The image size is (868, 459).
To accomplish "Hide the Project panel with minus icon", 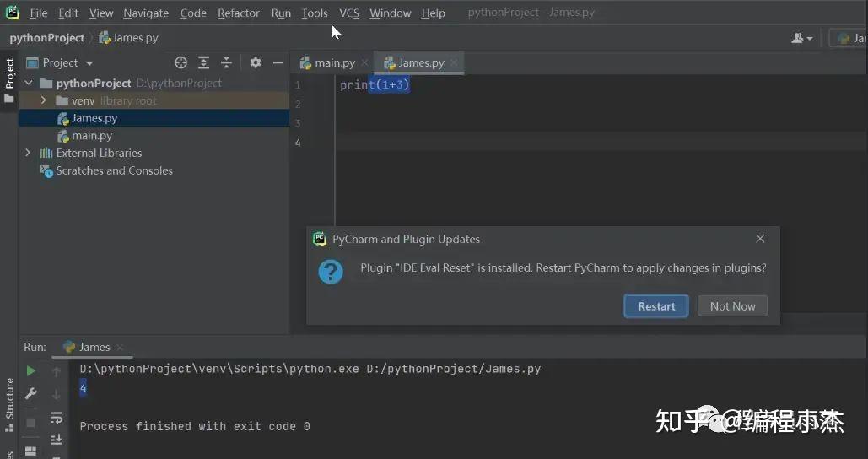I will tap(278, 62).
